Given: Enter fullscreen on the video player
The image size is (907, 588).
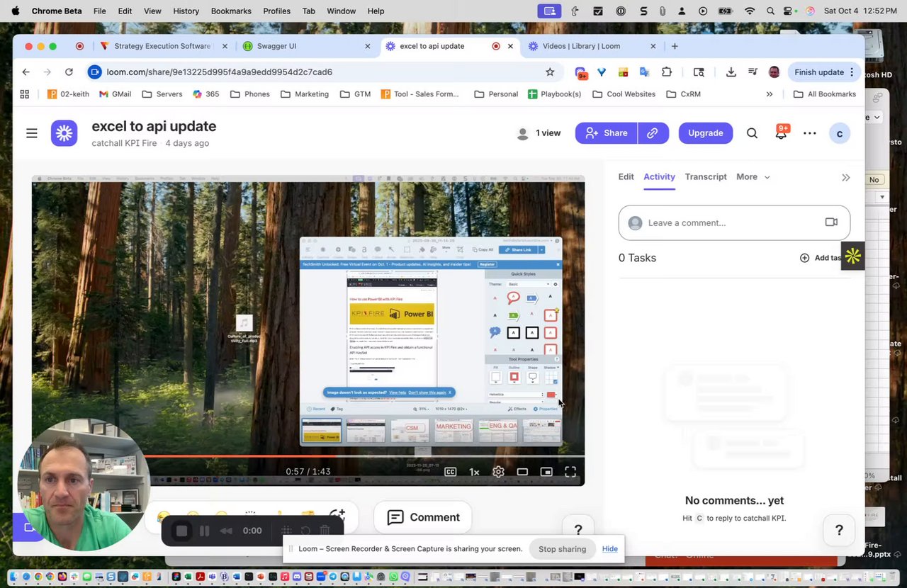Looking at the screenshot, I should pos(570,472).
